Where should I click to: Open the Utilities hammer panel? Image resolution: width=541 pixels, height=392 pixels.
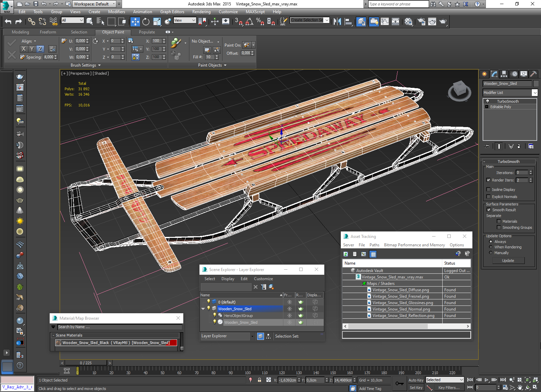pos(533,74)
